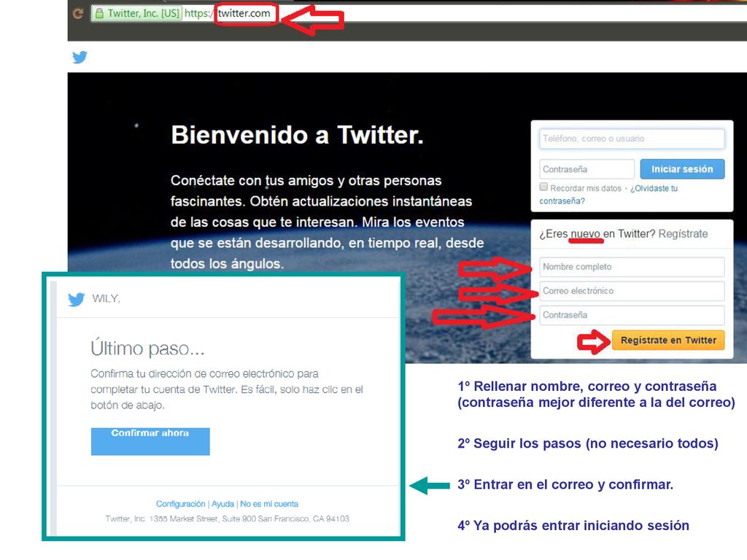This screenshot has width=747, height=560.
Task: Click the Último paso... heading
Action: click(147, 348)
